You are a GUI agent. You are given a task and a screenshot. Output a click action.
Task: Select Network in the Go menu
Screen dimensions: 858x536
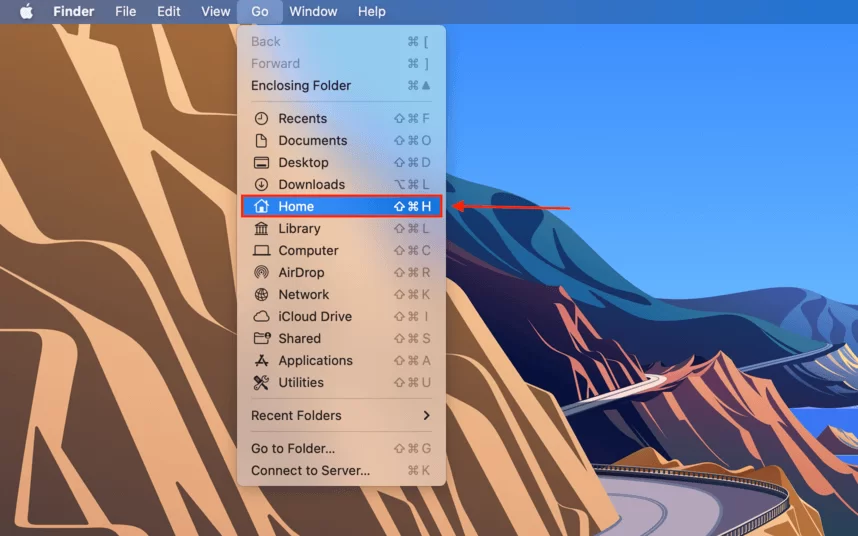click(341, 294)
